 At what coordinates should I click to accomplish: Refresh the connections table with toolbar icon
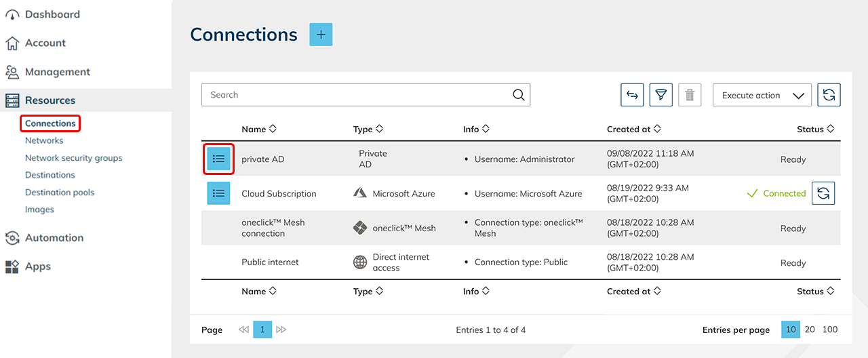[829, 96]
